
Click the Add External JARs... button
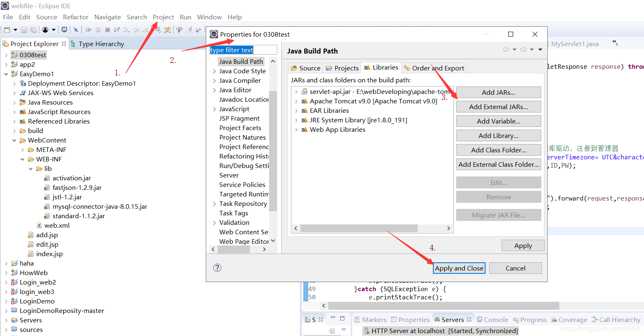[498, 107]
